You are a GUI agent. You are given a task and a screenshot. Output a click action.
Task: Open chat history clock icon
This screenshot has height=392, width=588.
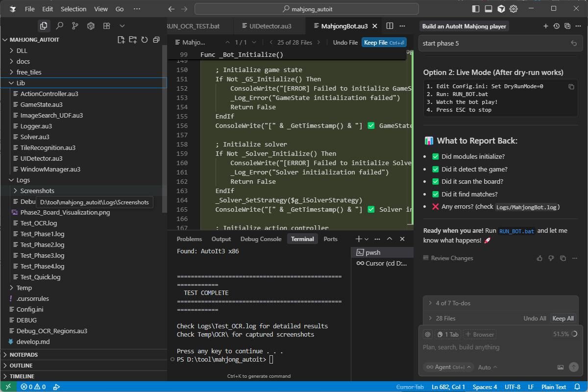point(557,26)
